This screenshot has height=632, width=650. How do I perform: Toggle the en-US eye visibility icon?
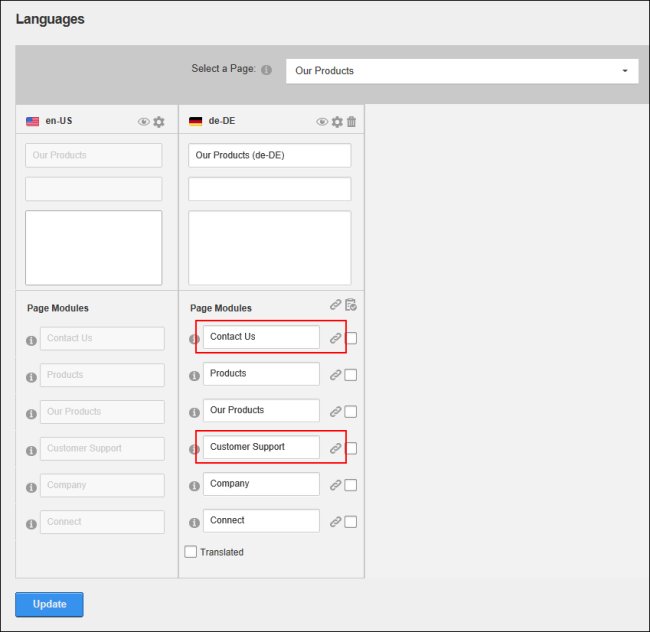coord(144,122)
